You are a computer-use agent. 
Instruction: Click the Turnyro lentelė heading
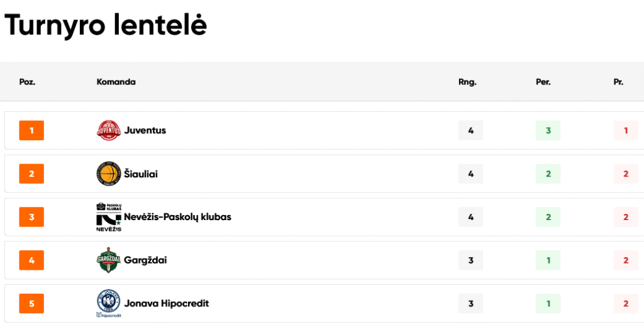coord(106,25)
